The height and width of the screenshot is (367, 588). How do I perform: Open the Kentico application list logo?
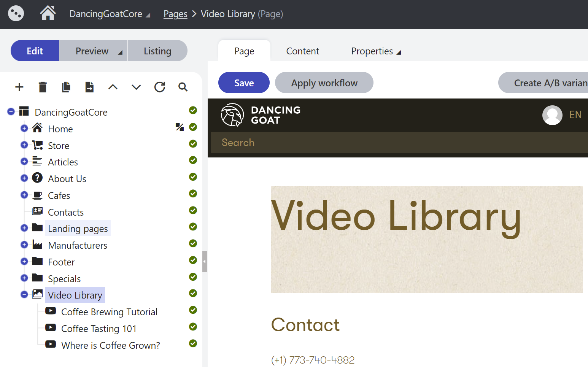tap(16, 14)
